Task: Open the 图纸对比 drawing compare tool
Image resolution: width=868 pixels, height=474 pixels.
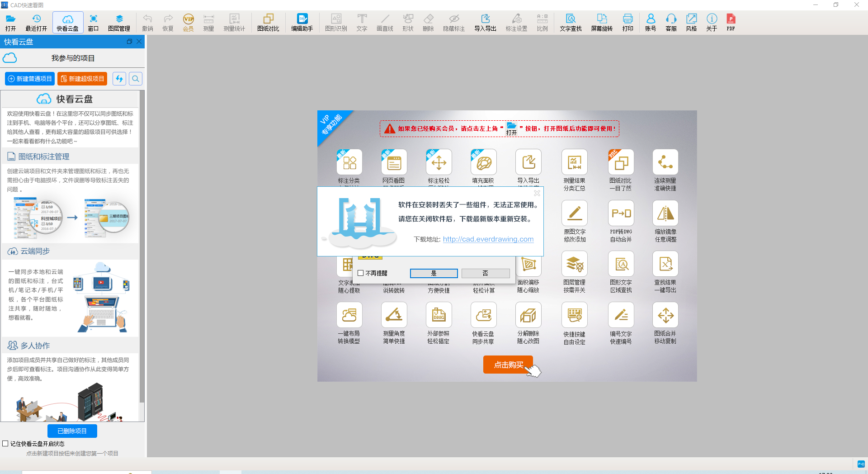Action: point(268,23)
